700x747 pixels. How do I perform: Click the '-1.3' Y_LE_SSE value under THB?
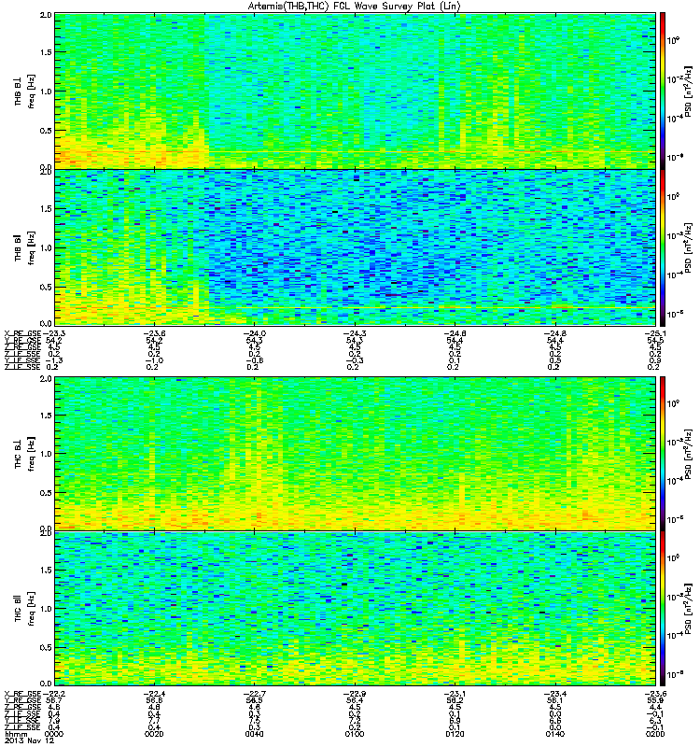pyautogui.click(x=54, y=360)
